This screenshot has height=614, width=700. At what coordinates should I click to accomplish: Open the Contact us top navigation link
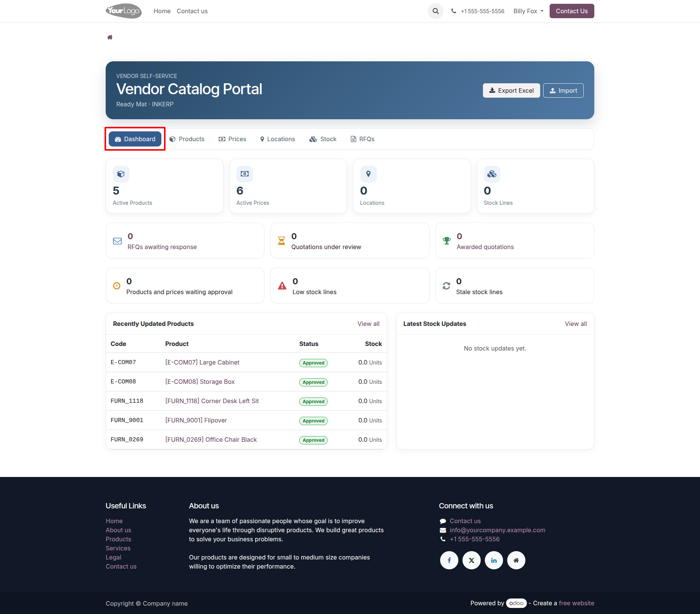click(x=192, y=11)
